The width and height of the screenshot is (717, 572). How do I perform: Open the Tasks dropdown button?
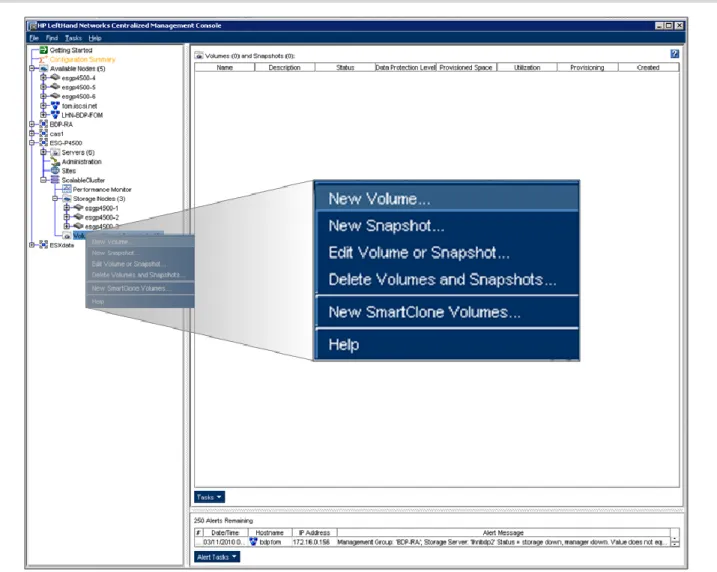pos(209,497)
